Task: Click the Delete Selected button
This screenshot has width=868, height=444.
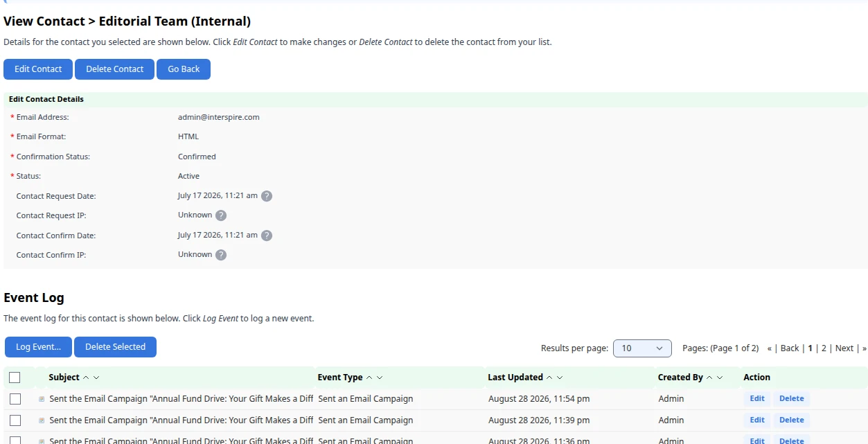Action: tap(115, 347)
